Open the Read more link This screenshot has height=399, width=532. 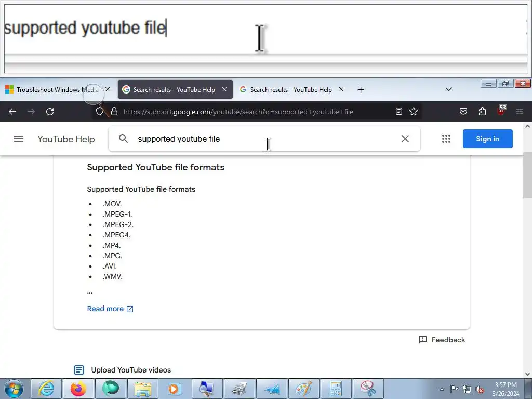point(110,309)
